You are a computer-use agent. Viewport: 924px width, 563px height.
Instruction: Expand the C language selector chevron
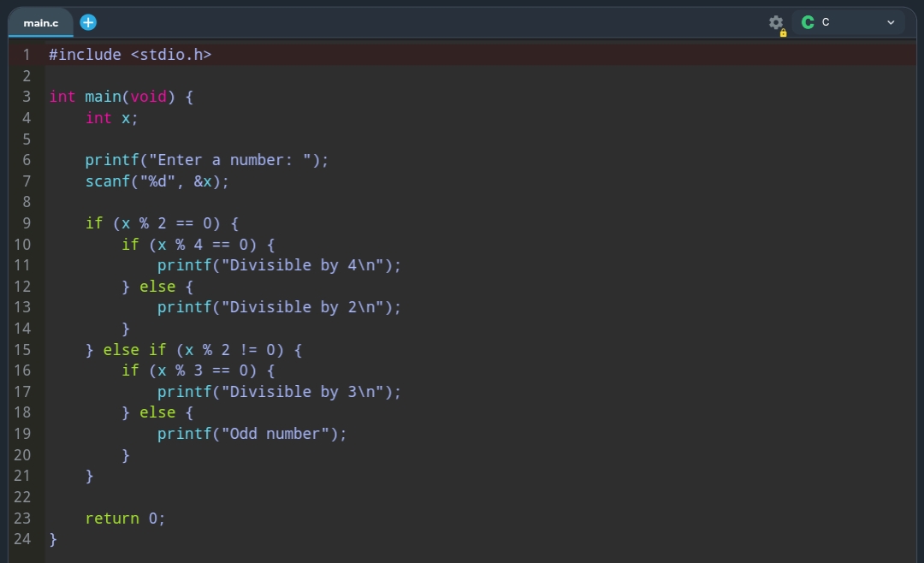pos(891,22)
